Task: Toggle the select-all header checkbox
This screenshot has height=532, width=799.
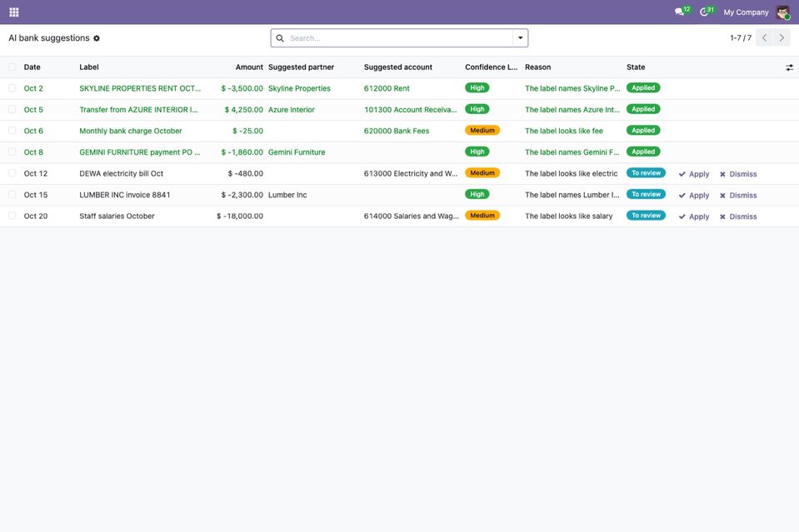Action: [12, 67]
